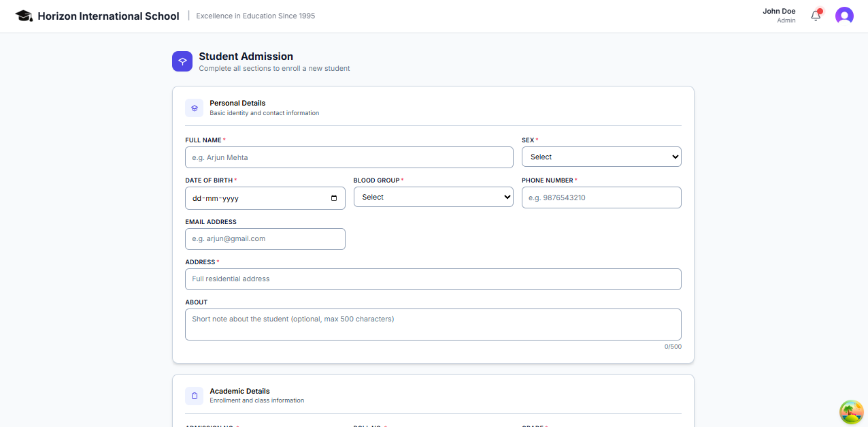Screen dimensions: 868x427
Task: Click the Basic identity and contact information subtitle
Action: 265,113
